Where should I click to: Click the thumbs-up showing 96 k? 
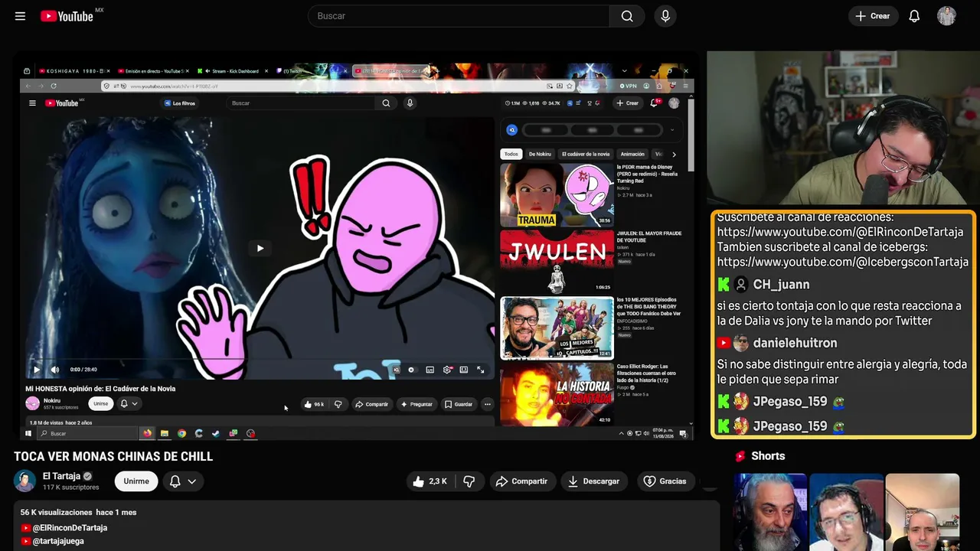coord(314,404)
